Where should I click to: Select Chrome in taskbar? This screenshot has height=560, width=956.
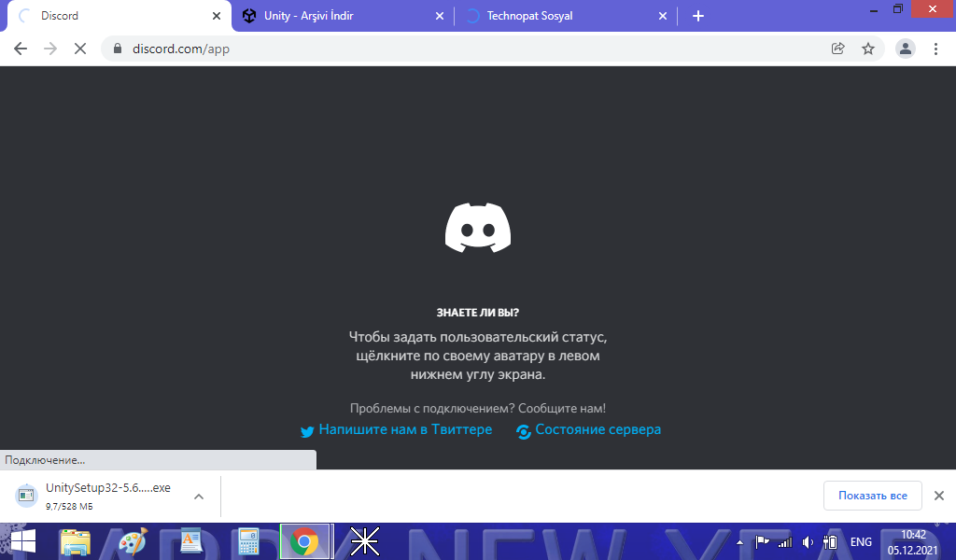304,541
